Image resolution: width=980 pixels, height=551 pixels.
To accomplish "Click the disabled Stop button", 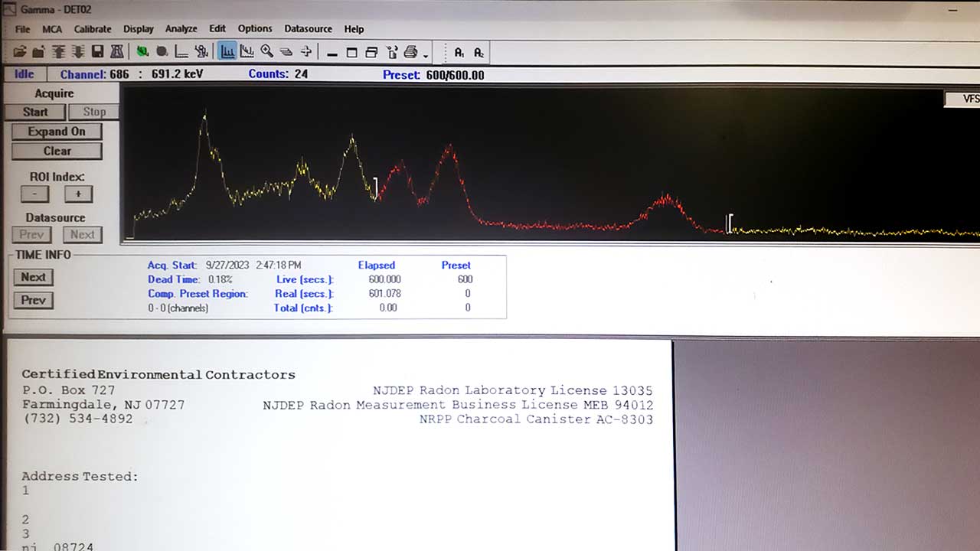I will click(x=94, y=112).
